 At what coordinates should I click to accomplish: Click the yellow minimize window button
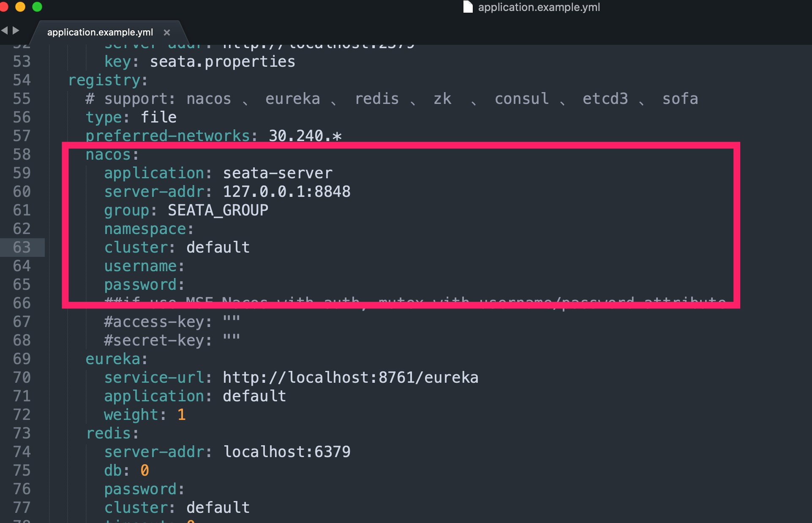click(20, 6)
